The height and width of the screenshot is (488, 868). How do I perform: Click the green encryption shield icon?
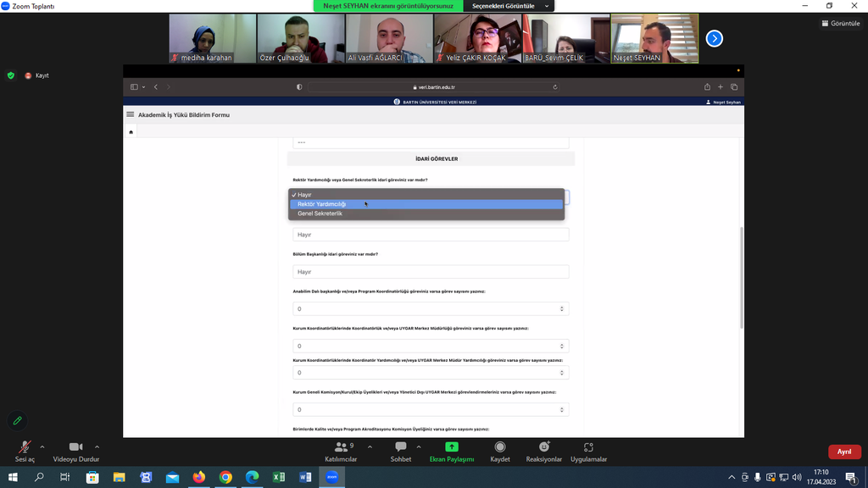coord(11,75)
